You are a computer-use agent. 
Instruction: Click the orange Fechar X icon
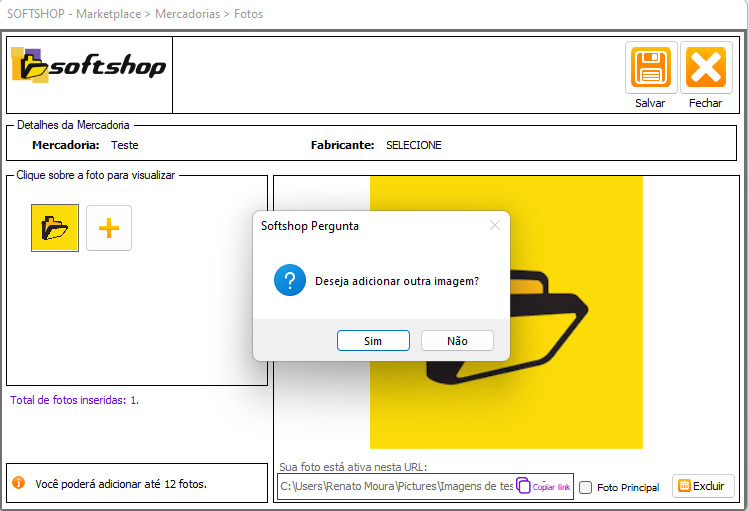706,68
